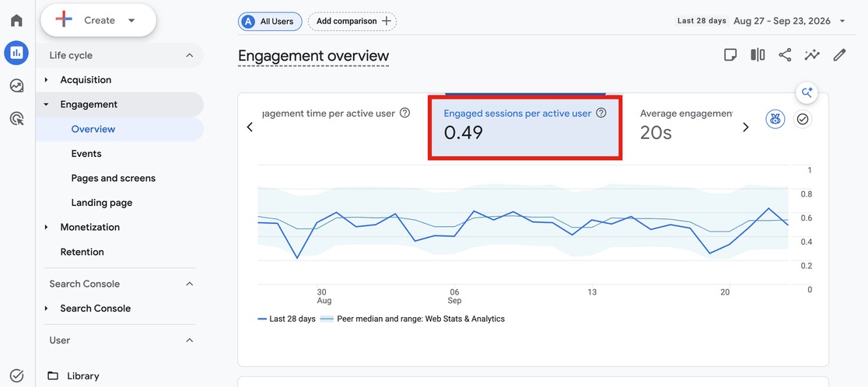
Task: Open the search insights sparkle magnifier icon
Action: coord(807,92)
